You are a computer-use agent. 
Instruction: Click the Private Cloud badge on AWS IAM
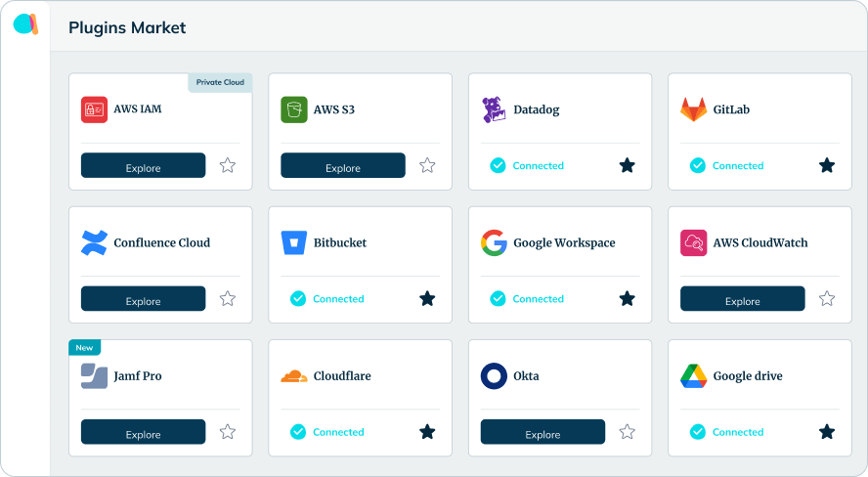(220, 82)
